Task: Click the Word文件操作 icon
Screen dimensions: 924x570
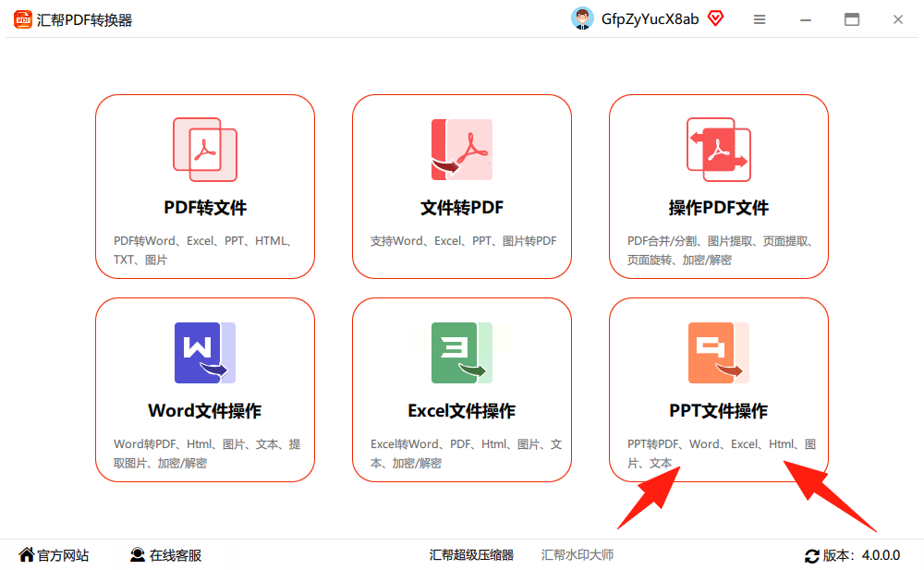Action: point(205,353)
